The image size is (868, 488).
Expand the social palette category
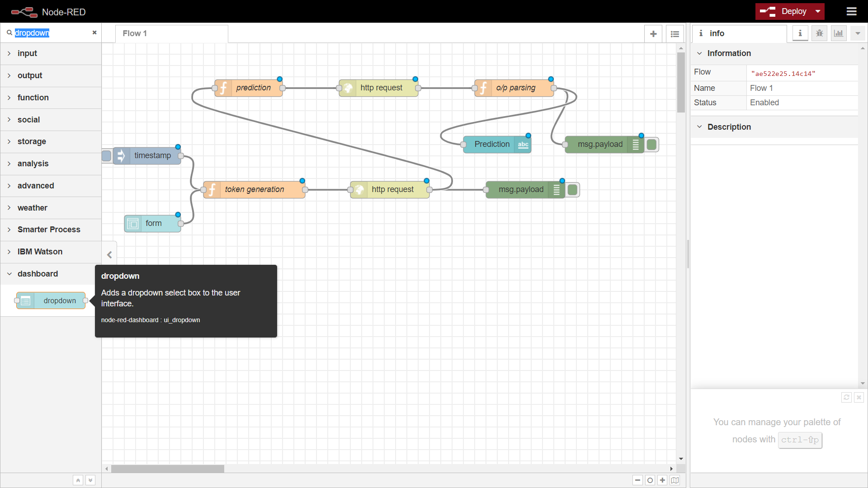51,120
